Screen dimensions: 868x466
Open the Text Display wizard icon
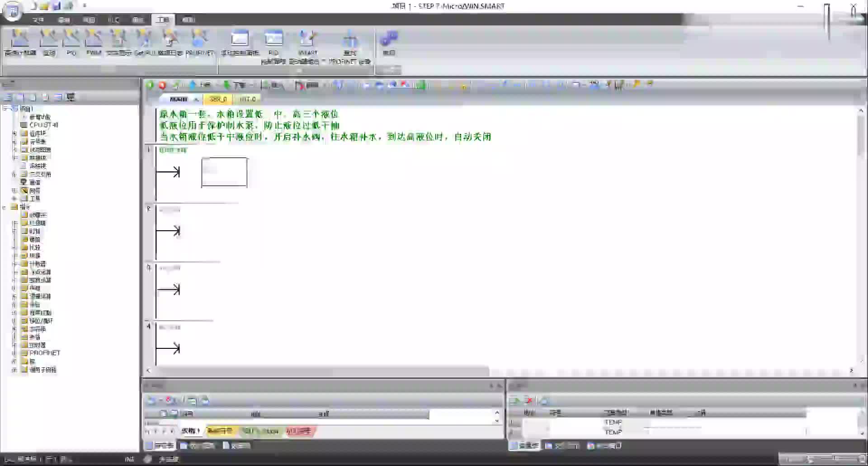coord(118,43)
